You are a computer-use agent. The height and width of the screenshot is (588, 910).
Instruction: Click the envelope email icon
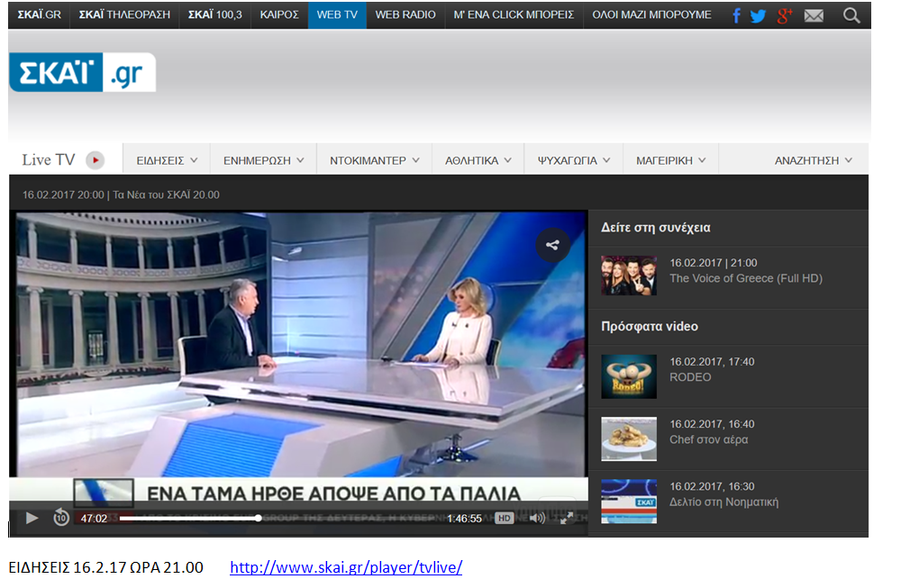(x=814, y=15)
